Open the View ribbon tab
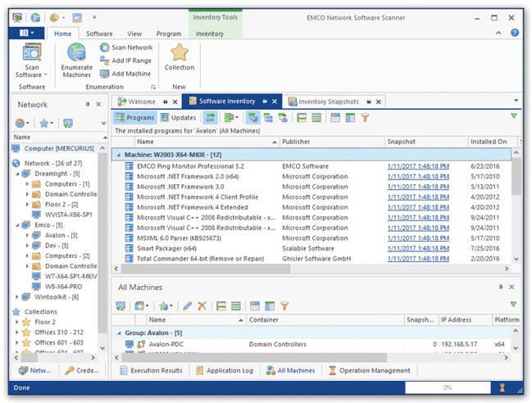Viewport: 532px width, 403px height. click(134, 34)
